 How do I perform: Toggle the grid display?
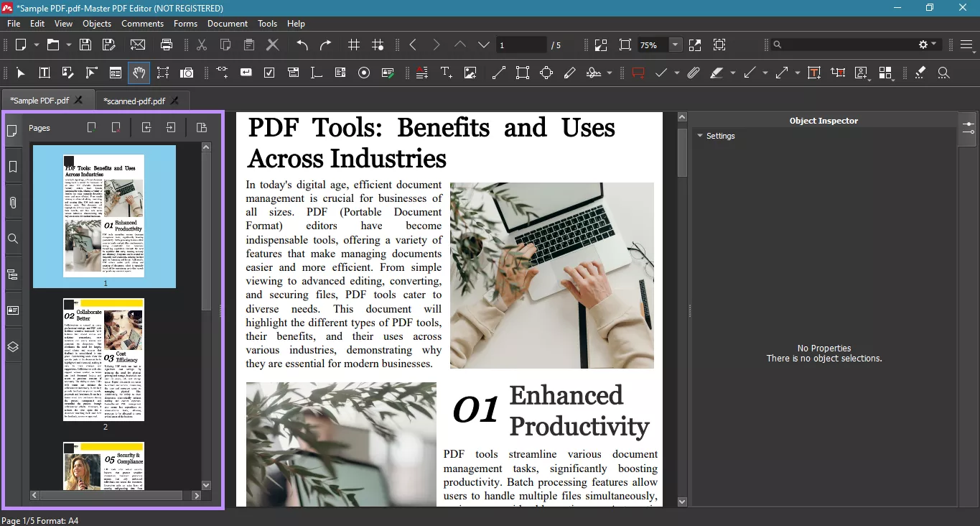(353, 45)
